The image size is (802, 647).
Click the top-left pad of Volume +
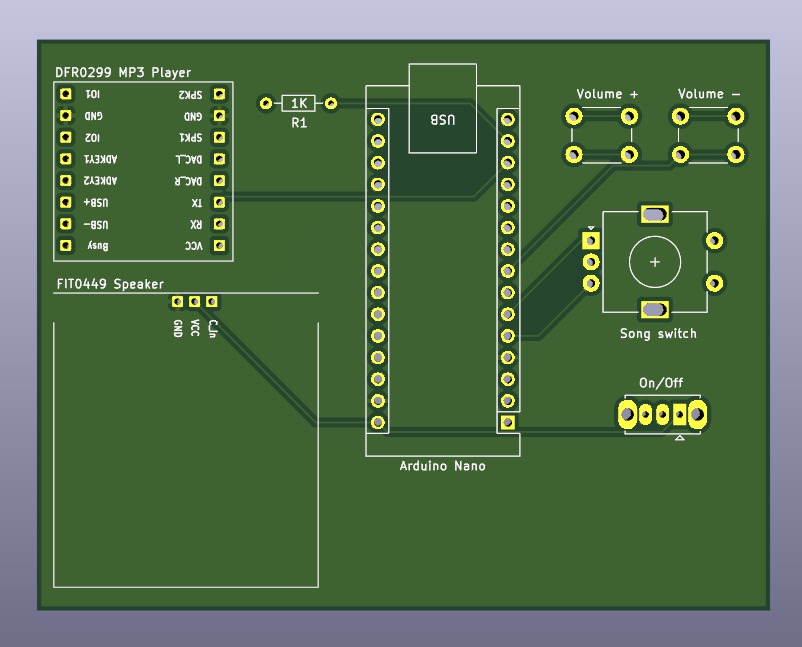point(574,116)
